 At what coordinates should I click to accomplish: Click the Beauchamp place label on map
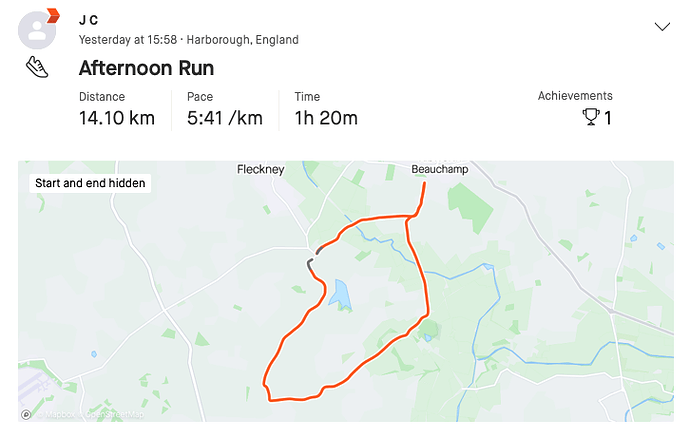440,170
